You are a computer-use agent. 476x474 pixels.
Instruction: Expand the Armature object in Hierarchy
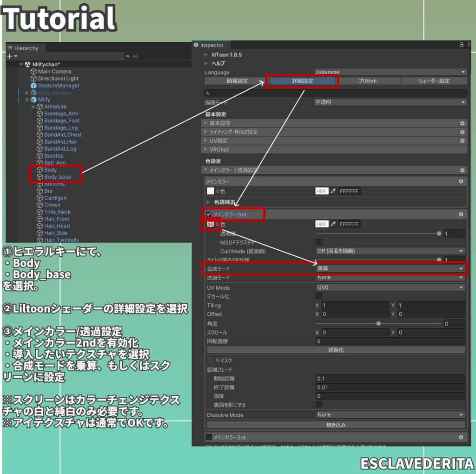tap(33, 107)
